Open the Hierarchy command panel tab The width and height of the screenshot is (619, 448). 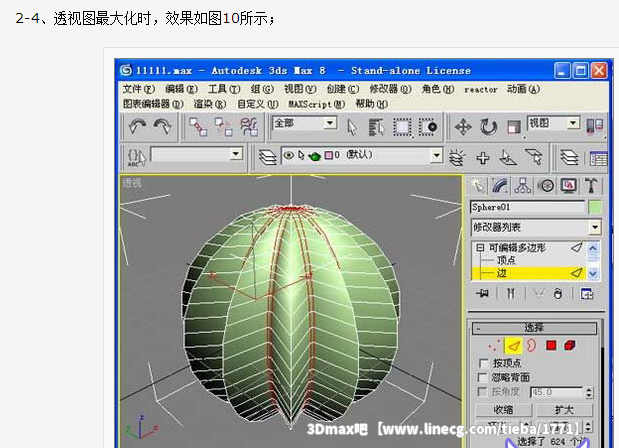pos(523,186)
